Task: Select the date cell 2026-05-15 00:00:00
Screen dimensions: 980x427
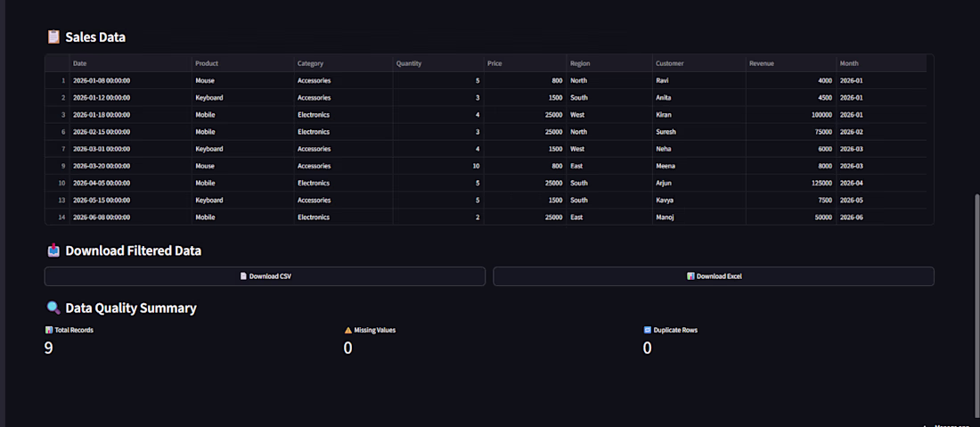Action: pos(130,200)
